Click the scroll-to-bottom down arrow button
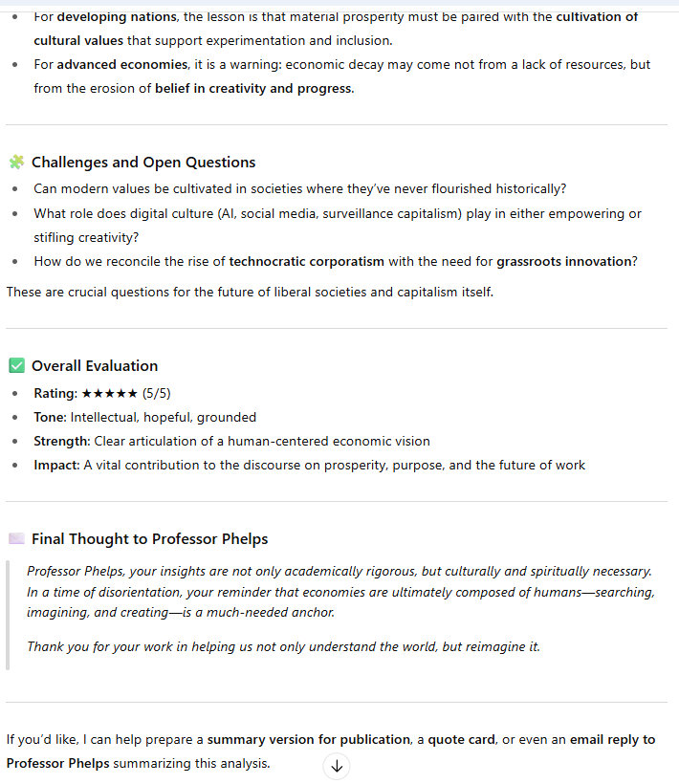The height and width of the screenshot is (784, 679). (337, 766)
